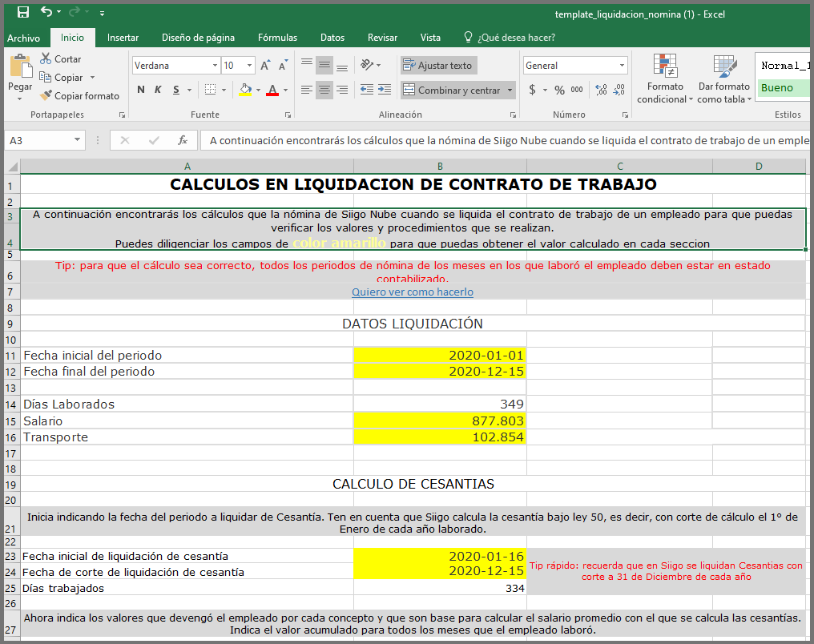Toggle Ajustar texto wrap option
The height and width of the screenshot is (644, 814).
(x=437, y=66)
